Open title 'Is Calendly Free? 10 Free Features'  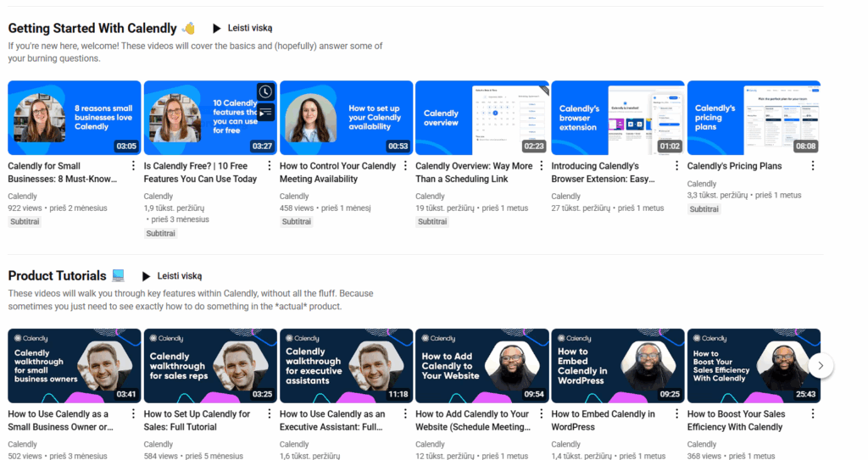click(x=200, y=172)
